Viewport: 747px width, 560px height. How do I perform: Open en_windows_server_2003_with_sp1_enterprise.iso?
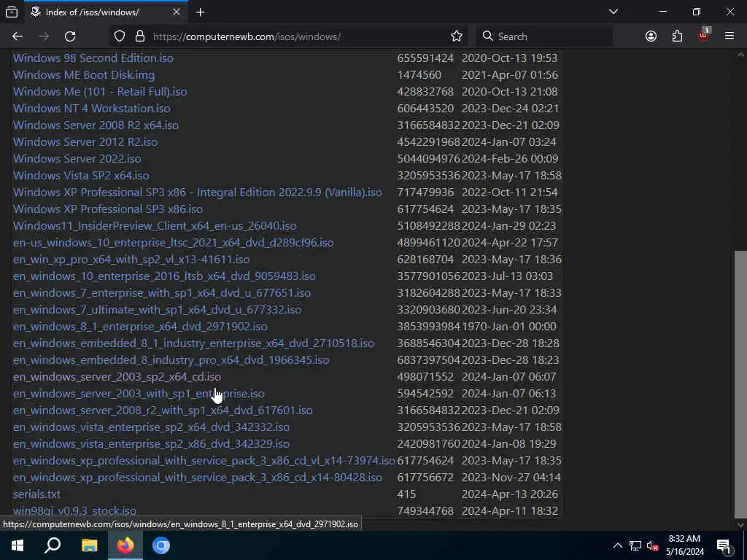point(139,393)
